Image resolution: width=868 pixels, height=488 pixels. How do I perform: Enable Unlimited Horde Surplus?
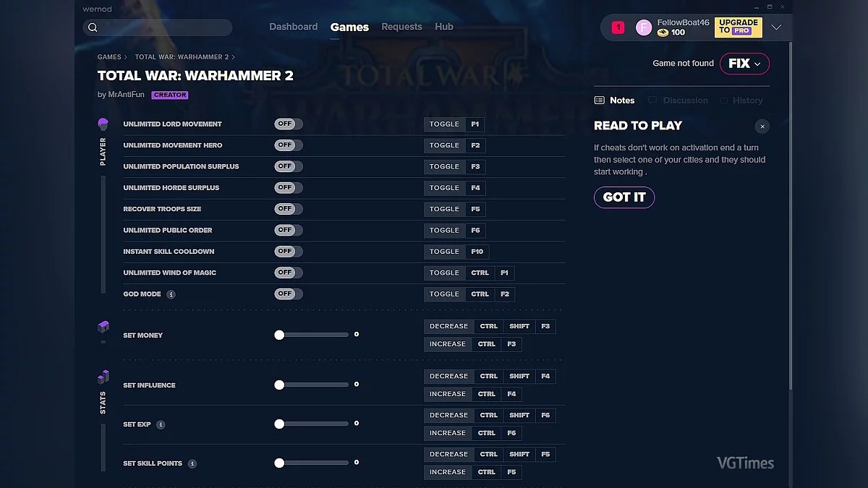point(289,187)
